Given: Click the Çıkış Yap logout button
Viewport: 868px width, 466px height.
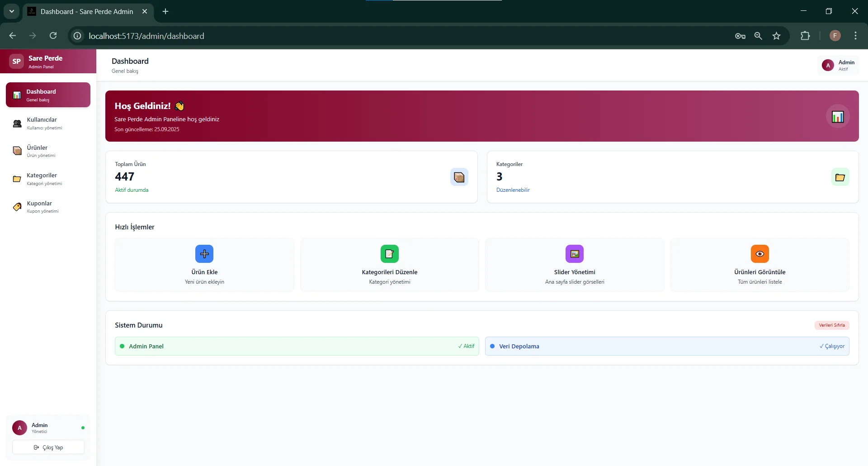Looking at the screenshot, I should (48, 447).
